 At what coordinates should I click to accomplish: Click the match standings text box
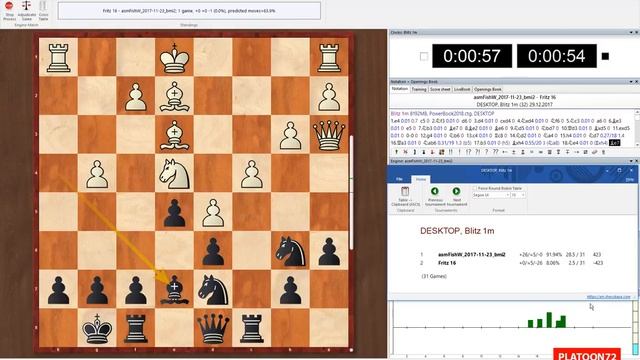[189, 11]
